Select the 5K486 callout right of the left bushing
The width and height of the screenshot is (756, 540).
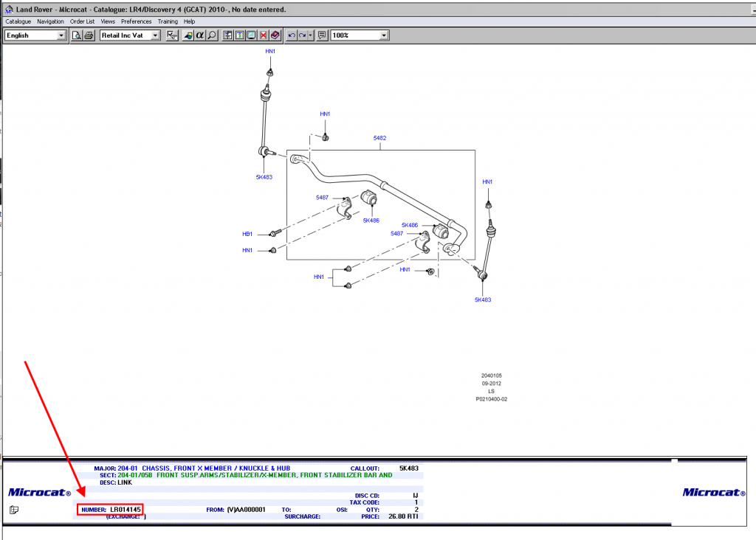click(371, 221)
